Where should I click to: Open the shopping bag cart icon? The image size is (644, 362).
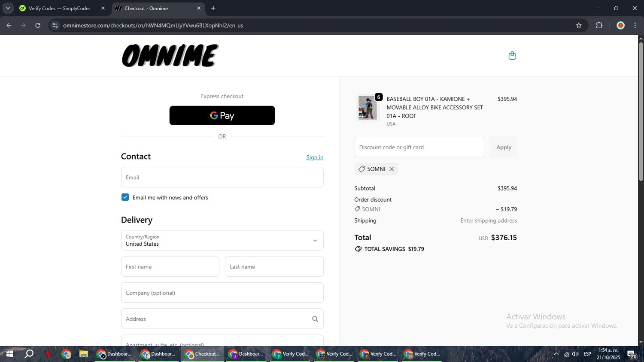pos(512,56)
